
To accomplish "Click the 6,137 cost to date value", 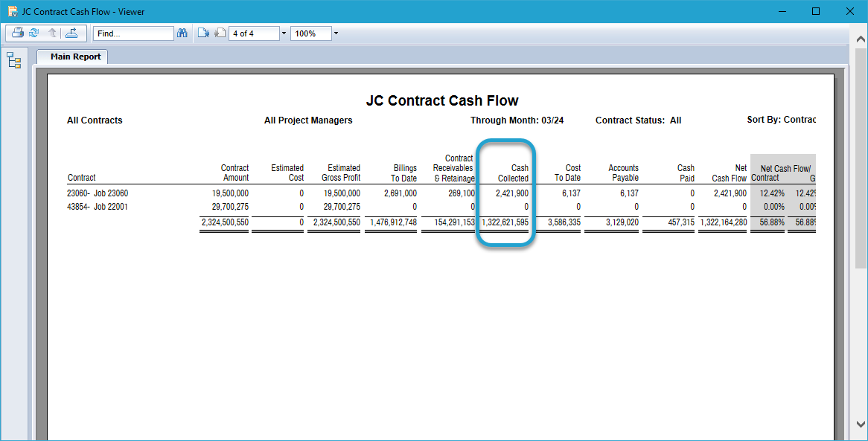I will [571, 193].
